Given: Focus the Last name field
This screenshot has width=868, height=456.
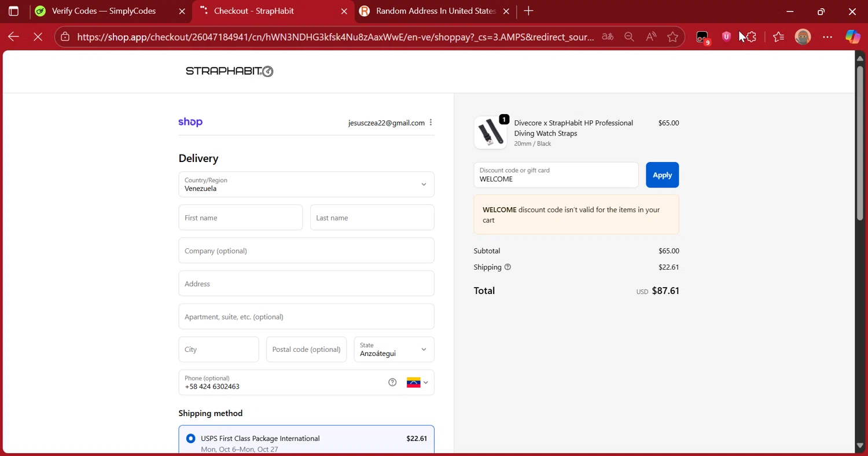Looking at the screenshot, I should [x=372, y=218].
